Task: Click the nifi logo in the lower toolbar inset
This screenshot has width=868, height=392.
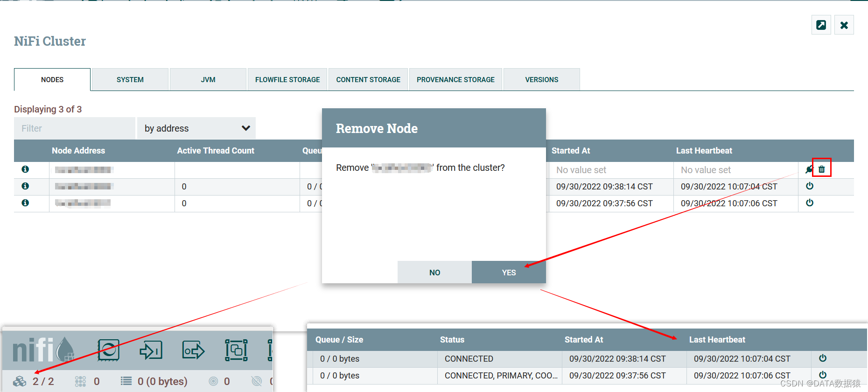Action: (x=43, y=350)
